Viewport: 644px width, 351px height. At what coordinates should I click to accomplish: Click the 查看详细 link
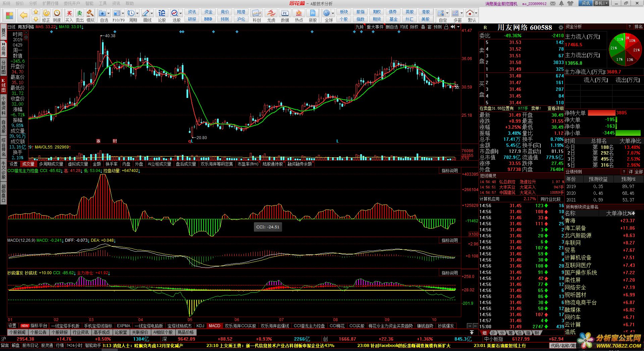[555, 108]
